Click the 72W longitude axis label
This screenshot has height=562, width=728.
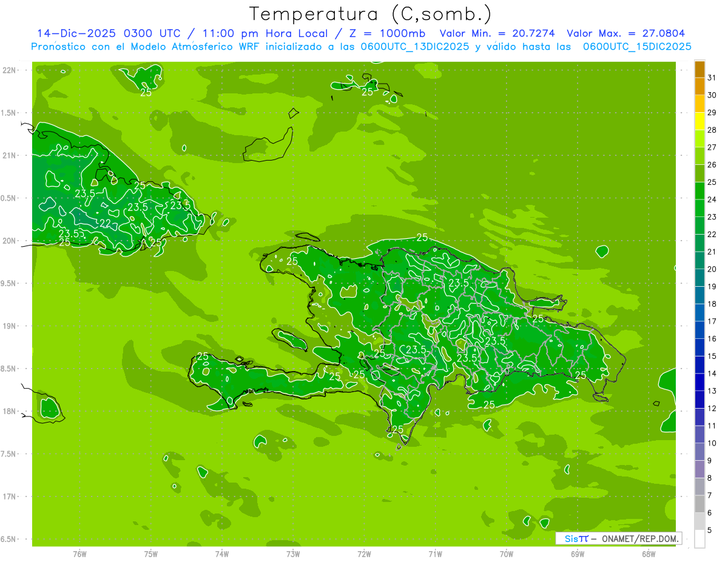[364, 554]
